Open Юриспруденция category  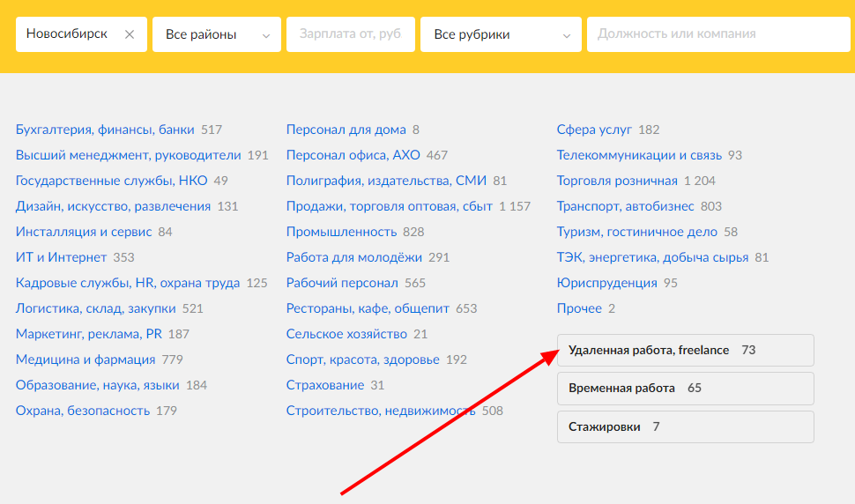point(607,284)
